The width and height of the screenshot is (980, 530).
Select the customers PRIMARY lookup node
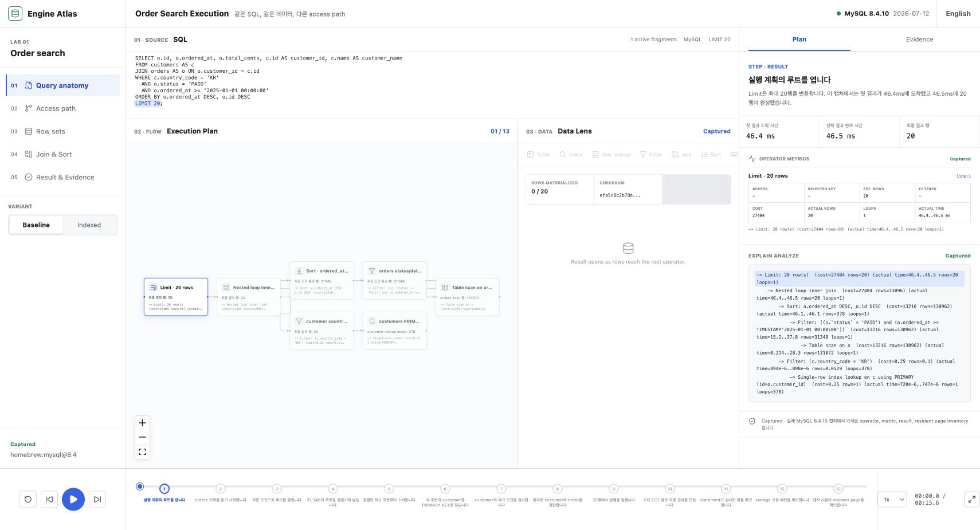pos(394,331)
